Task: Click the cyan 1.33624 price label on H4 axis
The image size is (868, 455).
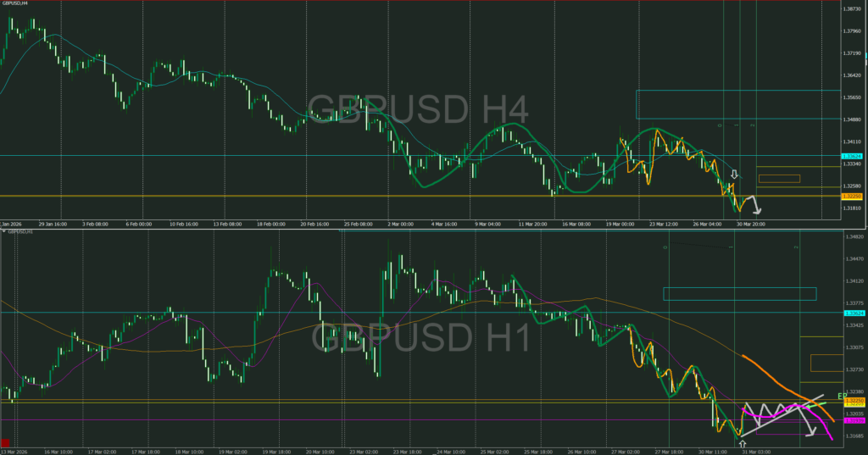Action: click(x=851, y=156)
